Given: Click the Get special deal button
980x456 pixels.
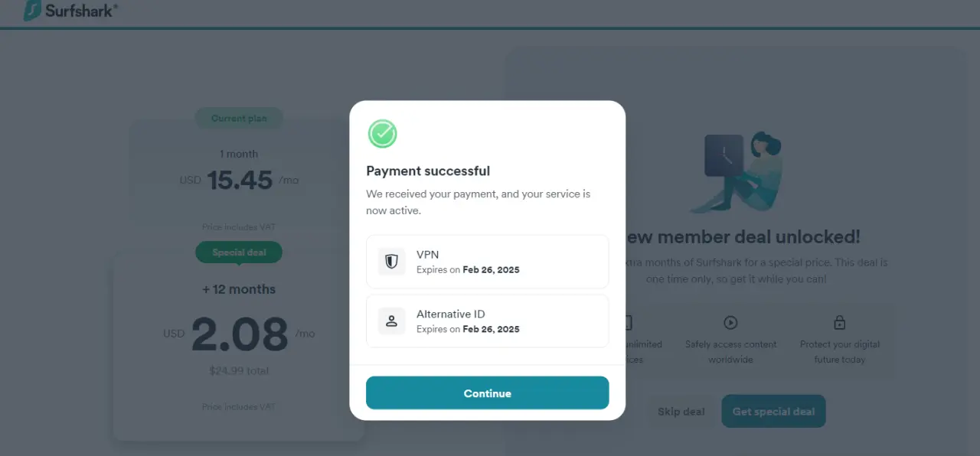Looking at the screenshot, I should [x=773, y=411].
